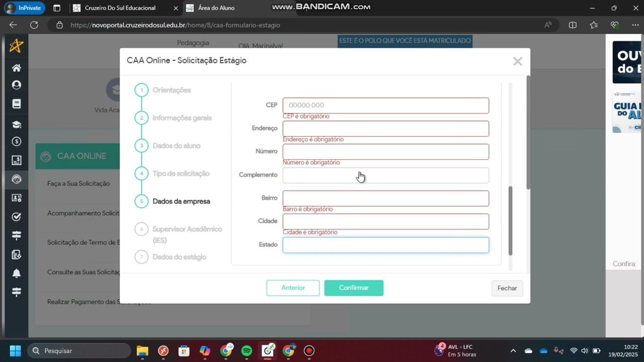Open the Windows Start button

click(x=16, y=350)
